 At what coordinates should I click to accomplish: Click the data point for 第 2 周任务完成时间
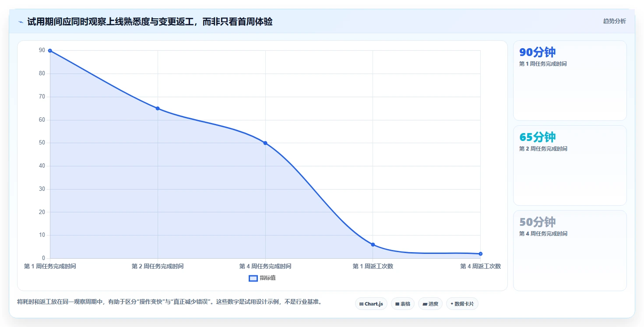158,108
